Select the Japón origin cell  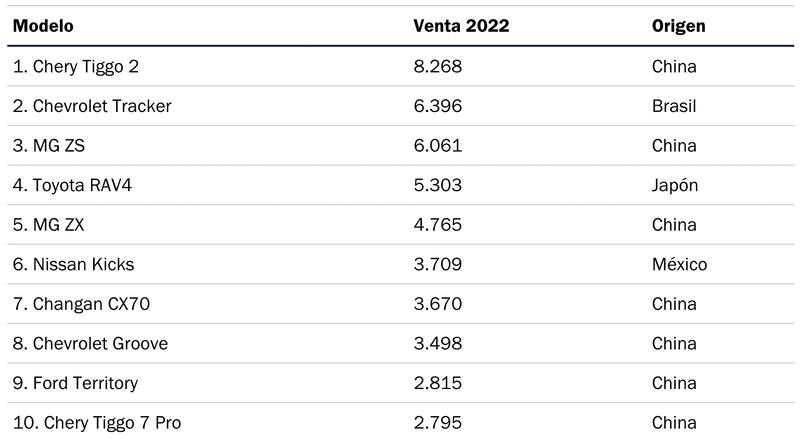point(674,185)
